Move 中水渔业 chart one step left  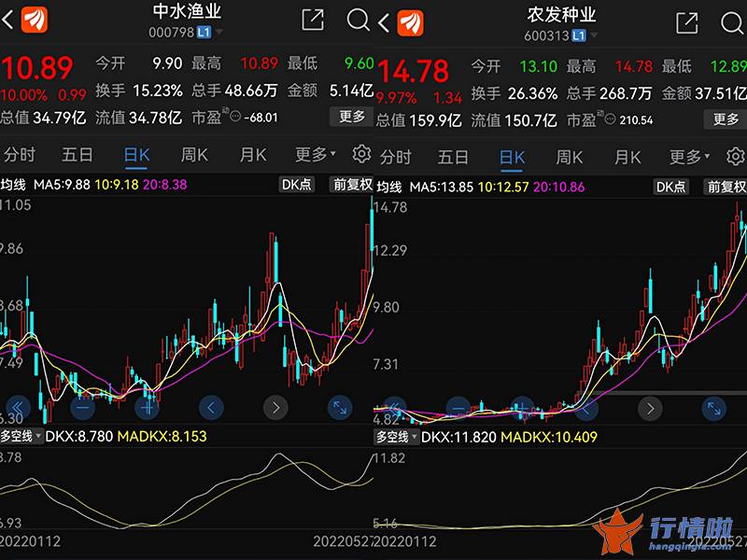(211, 408)
